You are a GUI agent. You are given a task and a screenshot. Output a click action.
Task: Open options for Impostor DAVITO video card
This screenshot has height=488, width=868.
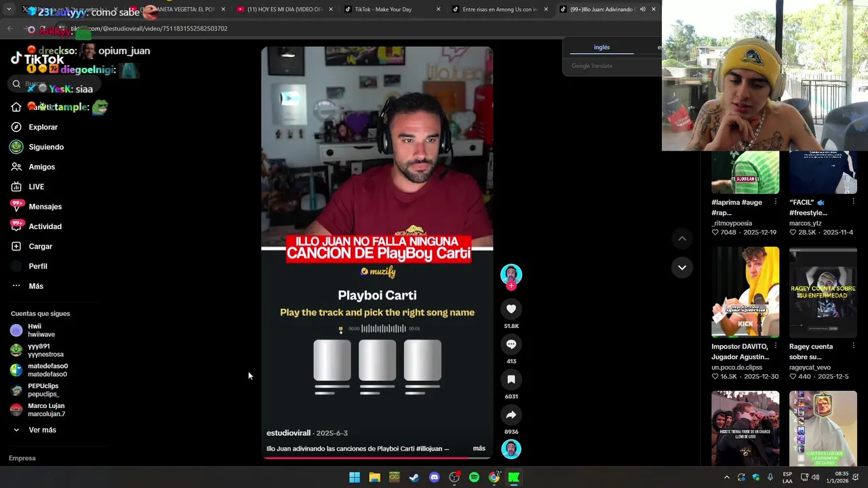(776, 346)
